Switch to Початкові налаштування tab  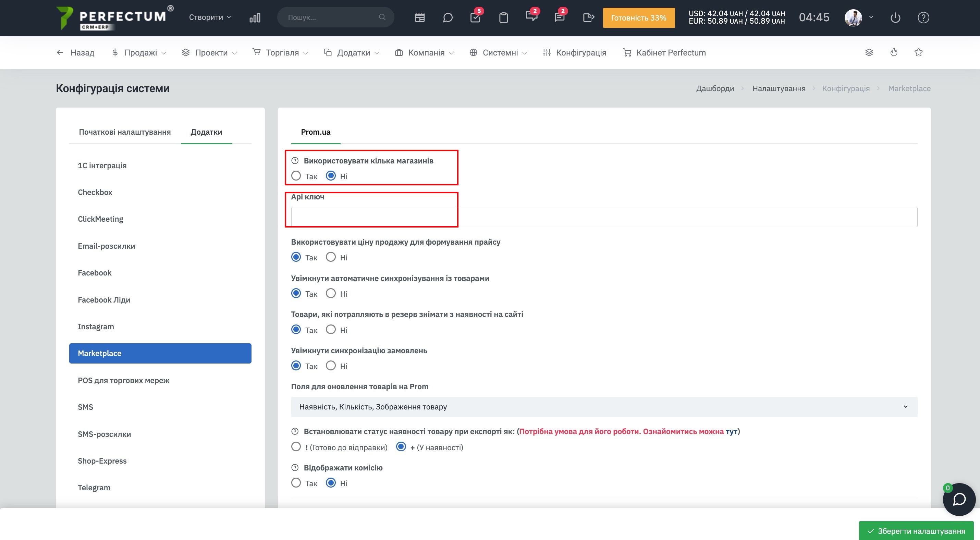[125, 132]
